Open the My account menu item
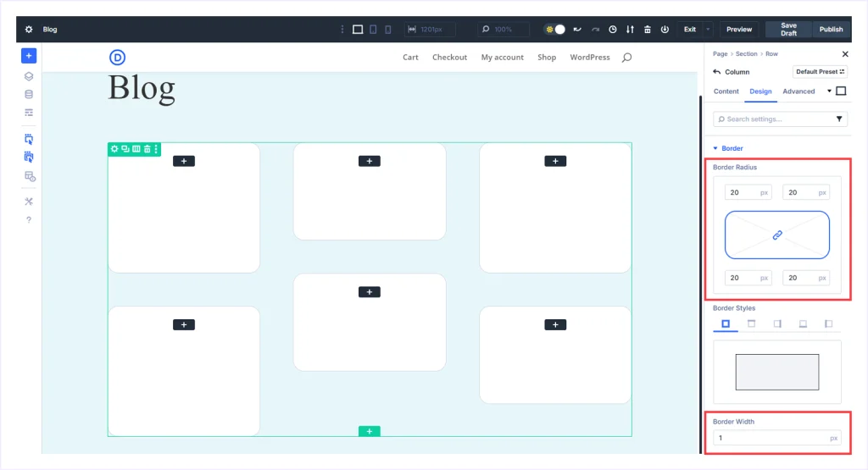 tap(502, 57)
